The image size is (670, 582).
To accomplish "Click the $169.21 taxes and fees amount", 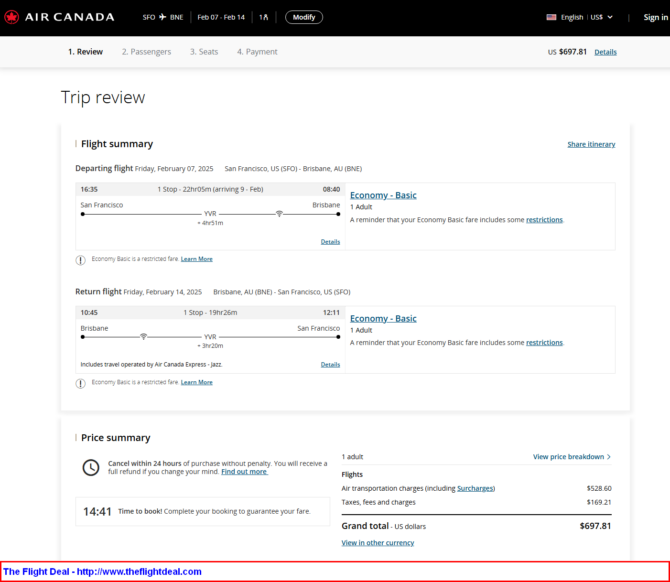I will (599, 502).
